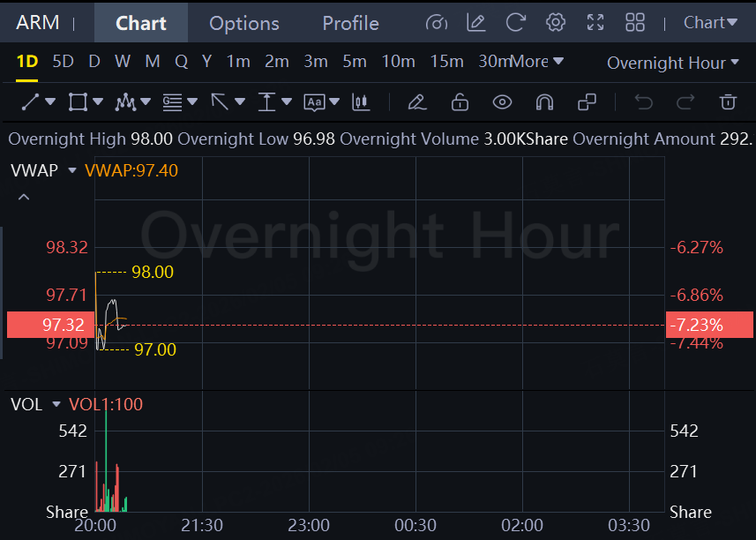The height and width of the screenshot is (540, 756).
Task: Toggle magnet snap mode
Action: (545, 102)
